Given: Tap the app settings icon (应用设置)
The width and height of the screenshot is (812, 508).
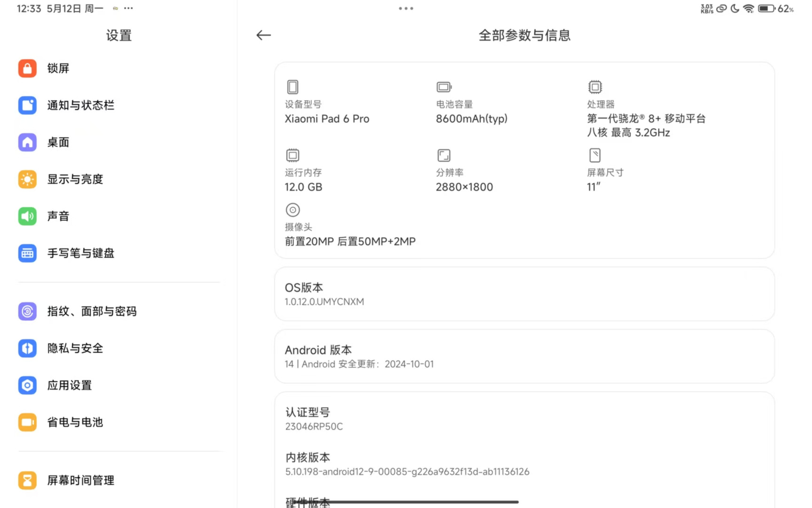Looking at the screenshot, I should 27,385.
